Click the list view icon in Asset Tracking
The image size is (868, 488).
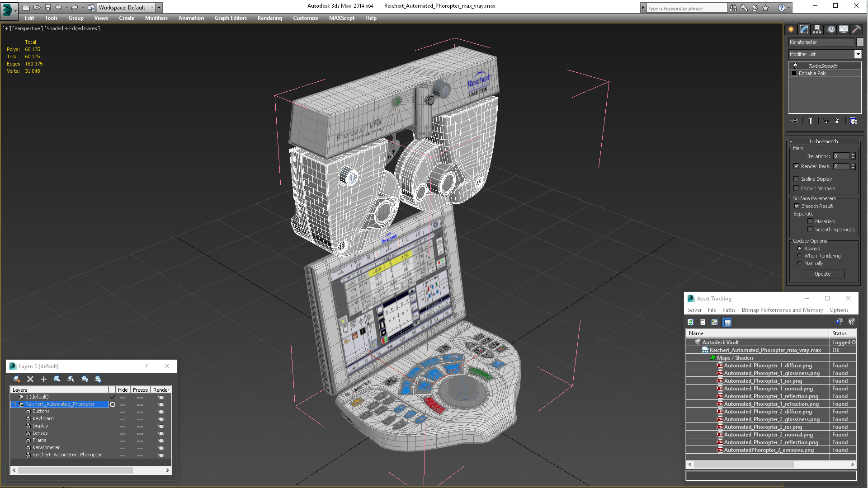(x=703, y=322)
